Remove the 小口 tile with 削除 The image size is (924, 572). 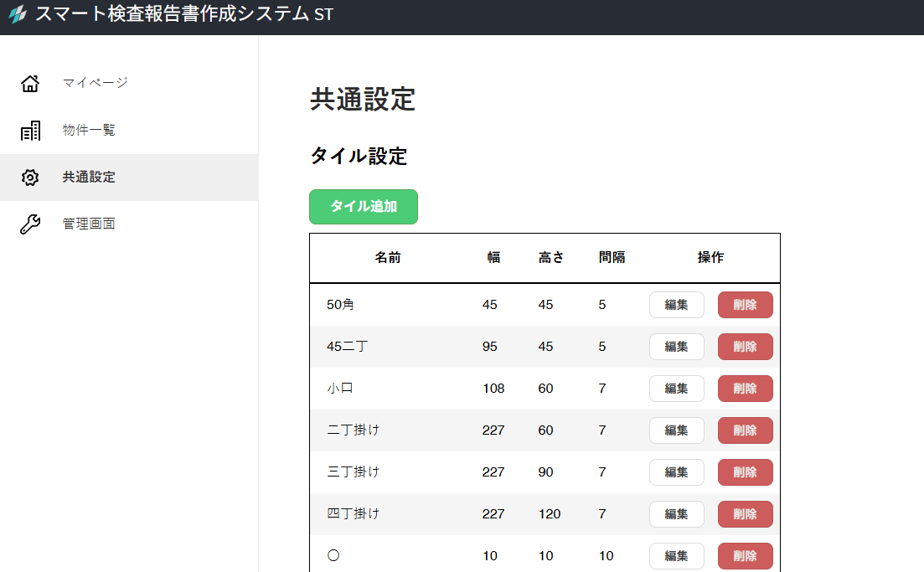[x=745, y=389]
